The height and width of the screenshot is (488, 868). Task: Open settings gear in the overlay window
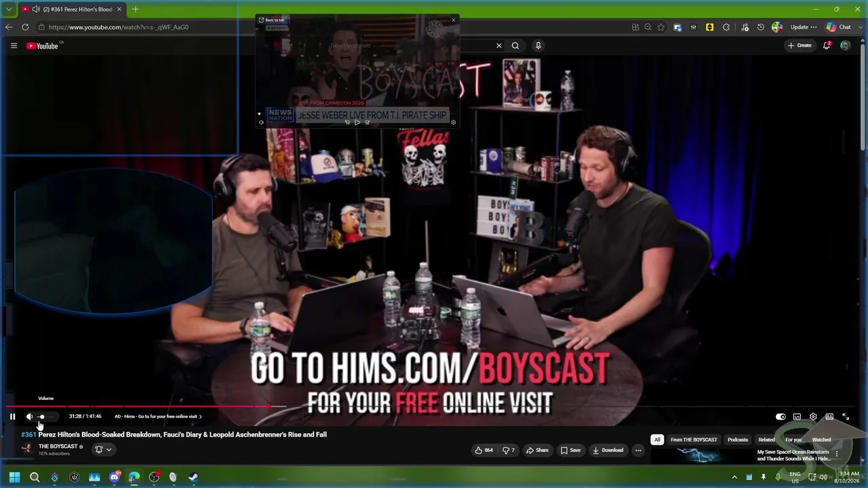[x=454, y=123]
